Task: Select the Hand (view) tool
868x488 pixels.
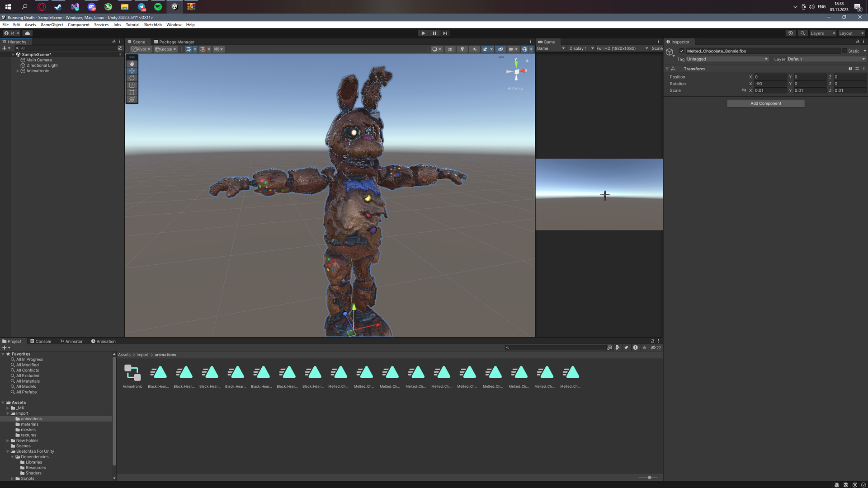Action: [132, 64]
